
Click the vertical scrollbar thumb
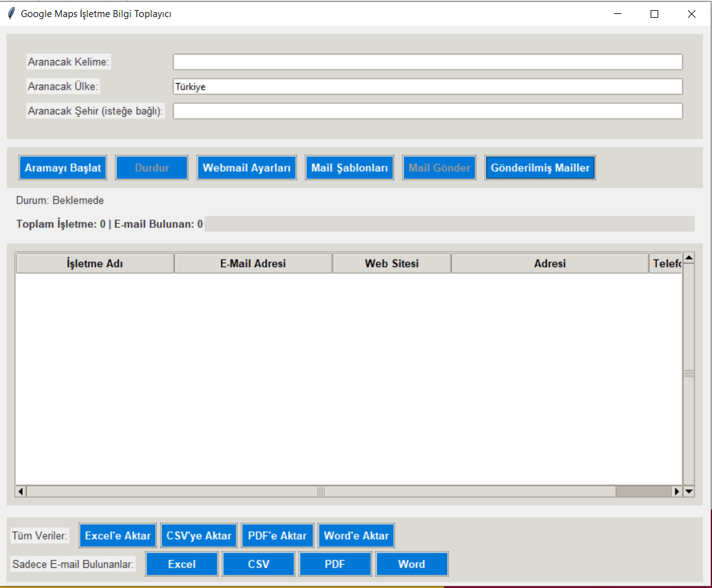(x=689, y=373)
